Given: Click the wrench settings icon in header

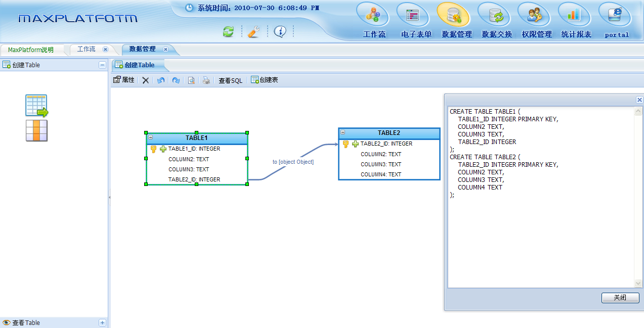Looking at the screenshot, I should (x=253, y=31).
